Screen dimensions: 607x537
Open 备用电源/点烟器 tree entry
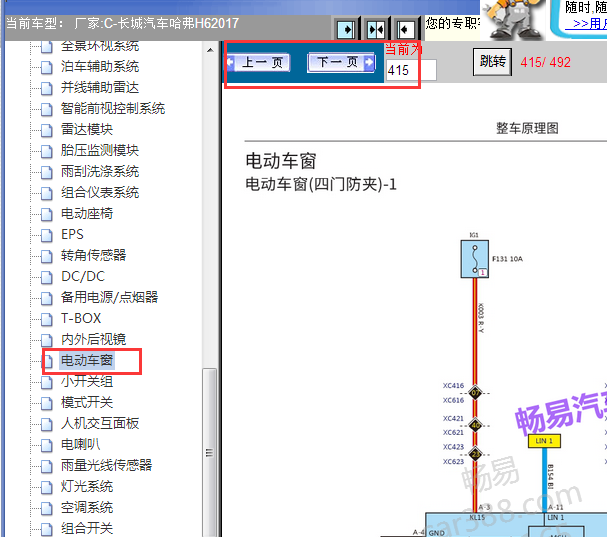tap(110, 297)
